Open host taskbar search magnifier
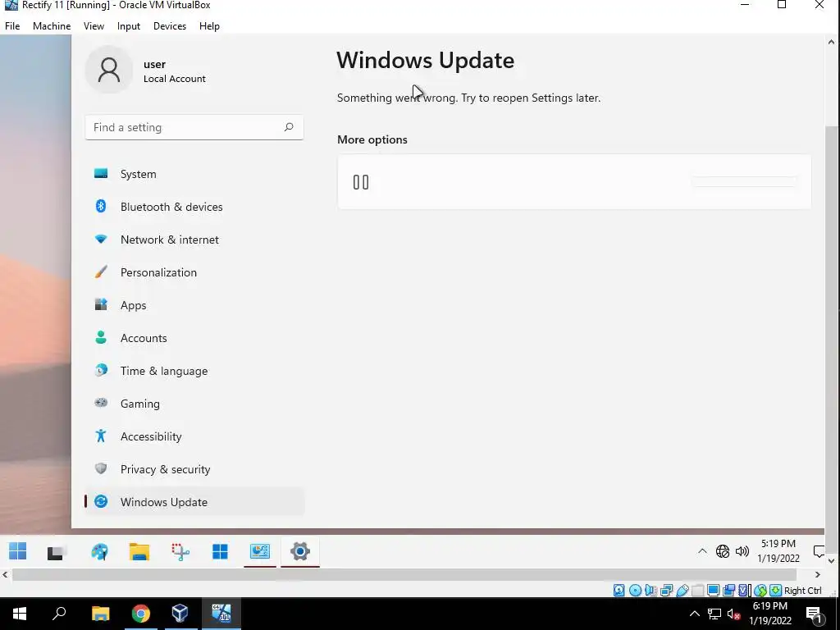Image resolution: width=840 pixels, height=630 pixels. tap(59, 614)
